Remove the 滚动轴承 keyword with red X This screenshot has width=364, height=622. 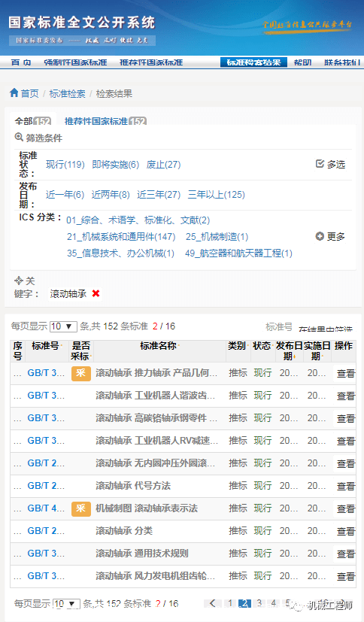[96, 293]
